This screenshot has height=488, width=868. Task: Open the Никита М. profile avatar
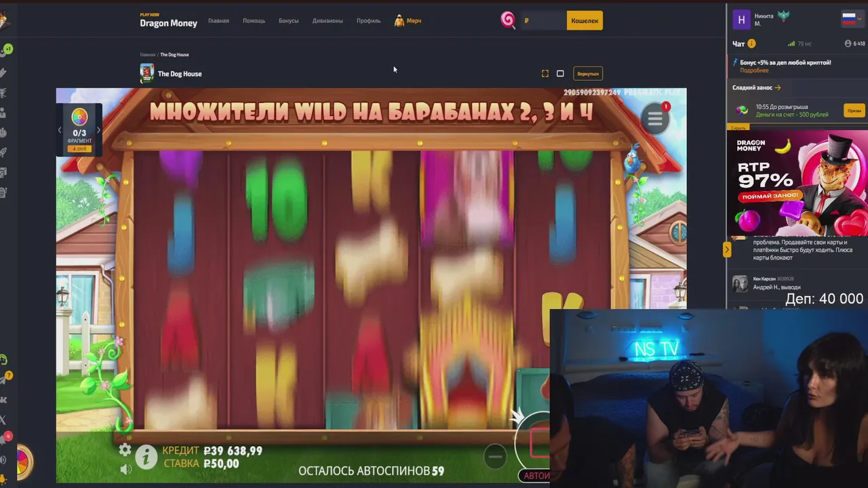(x=741, y=20)
